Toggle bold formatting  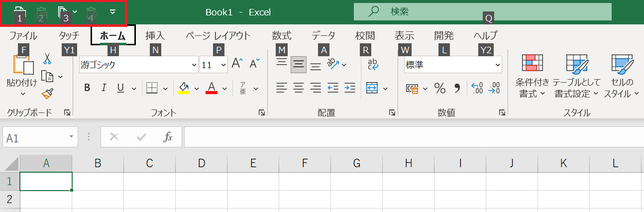pos(87,88)
